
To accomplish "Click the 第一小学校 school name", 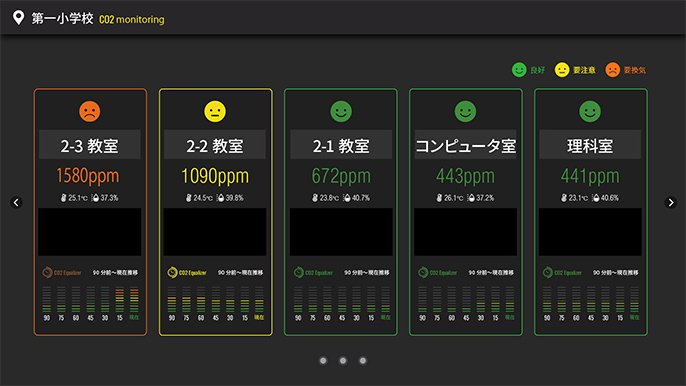I will pyautogui.click(x=62, y=18).
